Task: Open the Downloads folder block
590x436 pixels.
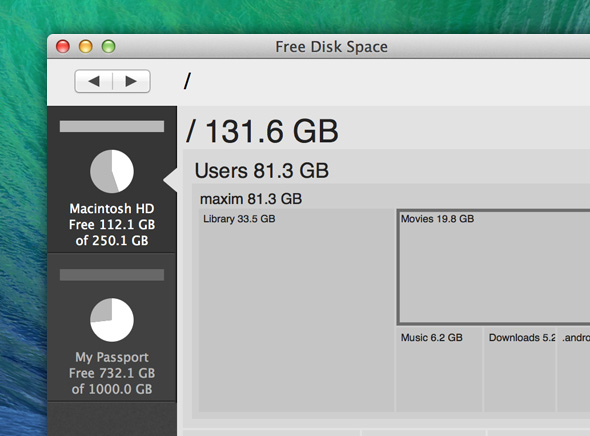Action: tap(520, 369)
